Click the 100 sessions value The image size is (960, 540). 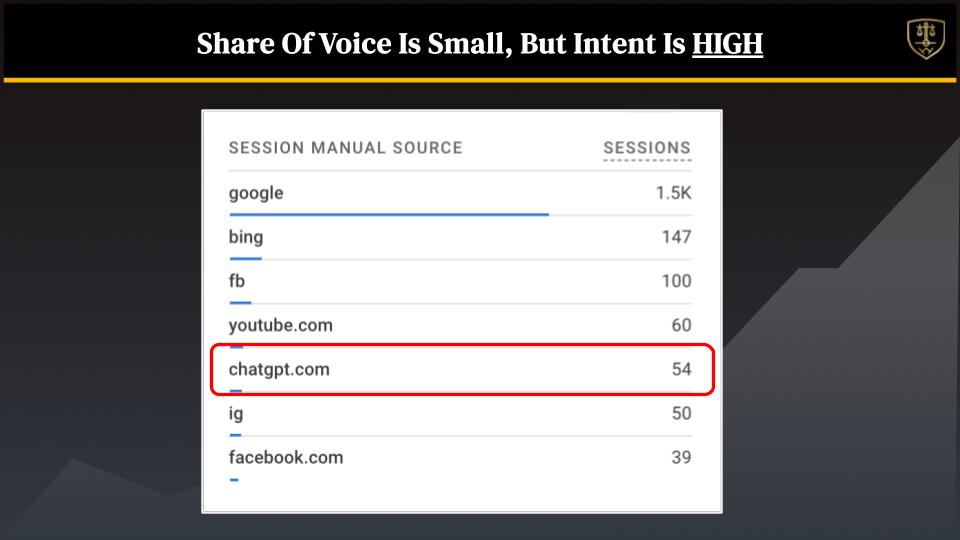[x=676, y=282]
